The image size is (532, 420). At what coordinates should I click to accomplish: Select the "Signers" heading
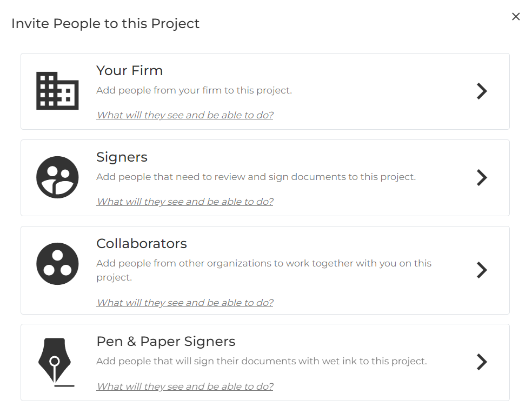coord(122,157)
